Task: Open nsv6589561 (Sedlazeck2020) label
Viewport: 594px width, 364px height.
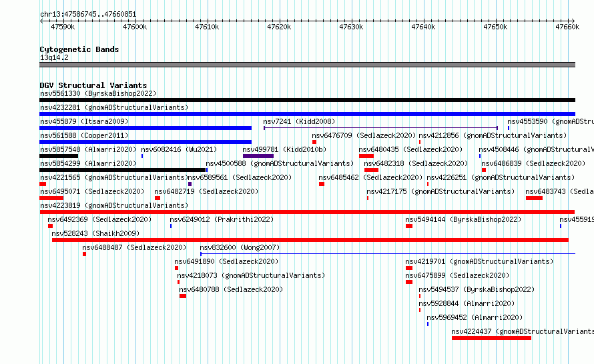Action: pyautogui.click(x=240, y=177)
